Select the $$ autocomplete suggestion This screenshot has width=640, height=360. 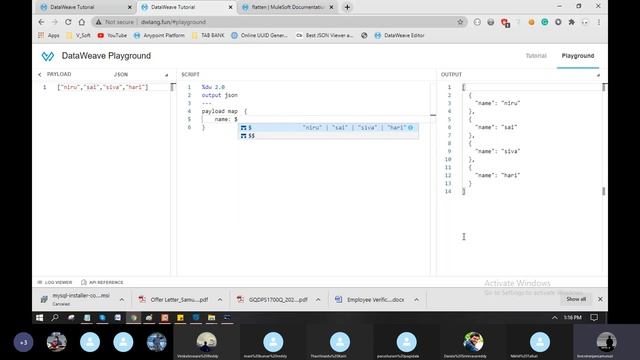tap(328, 136)
